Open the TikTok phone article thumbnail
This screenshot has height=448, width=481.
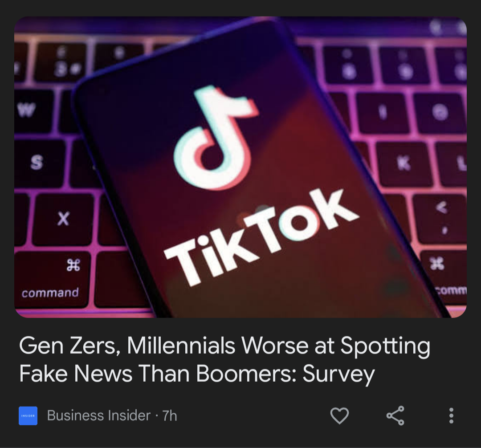pos(240,167)
